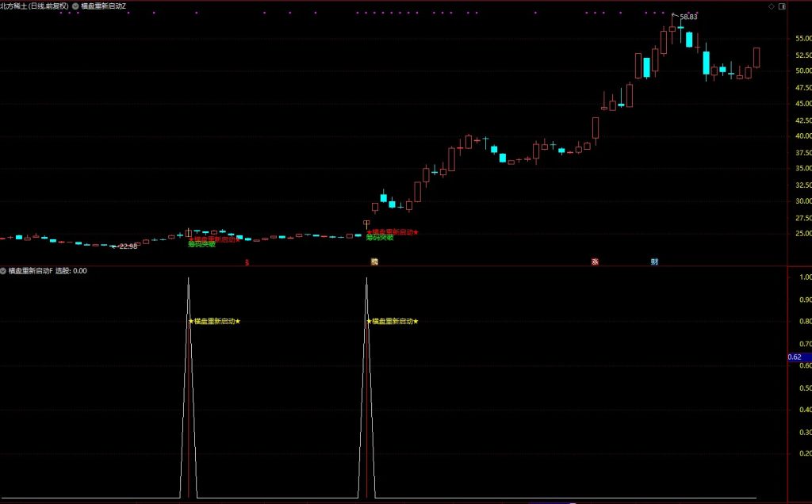Click the small red marker on the date axis
812x504 pixels.
247,262
